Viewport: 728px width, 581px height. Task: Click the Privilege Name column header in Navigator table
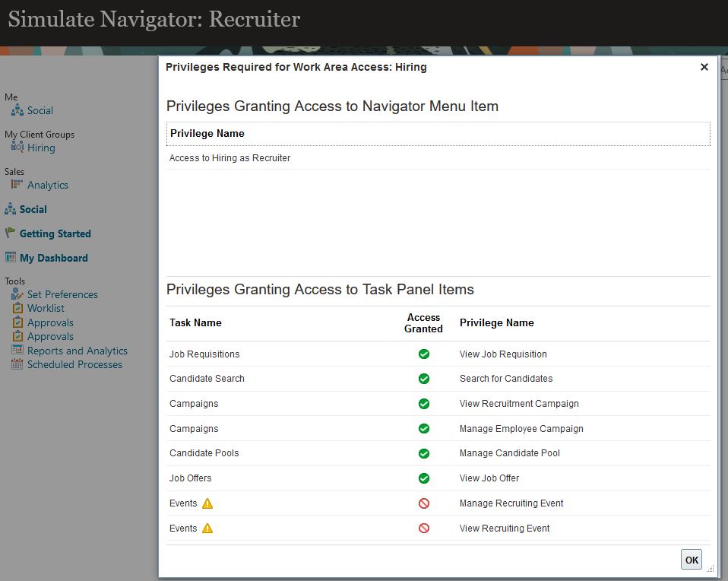438,134
